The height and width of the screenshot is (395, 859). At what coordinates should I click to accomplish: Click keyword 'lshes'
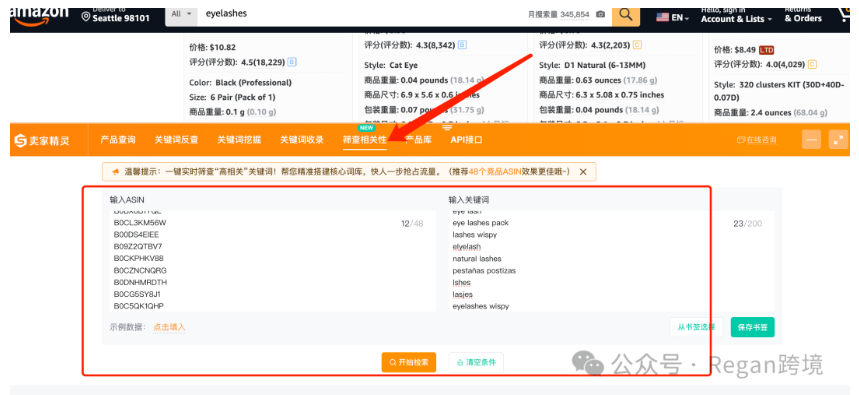[x=461, y=283]
